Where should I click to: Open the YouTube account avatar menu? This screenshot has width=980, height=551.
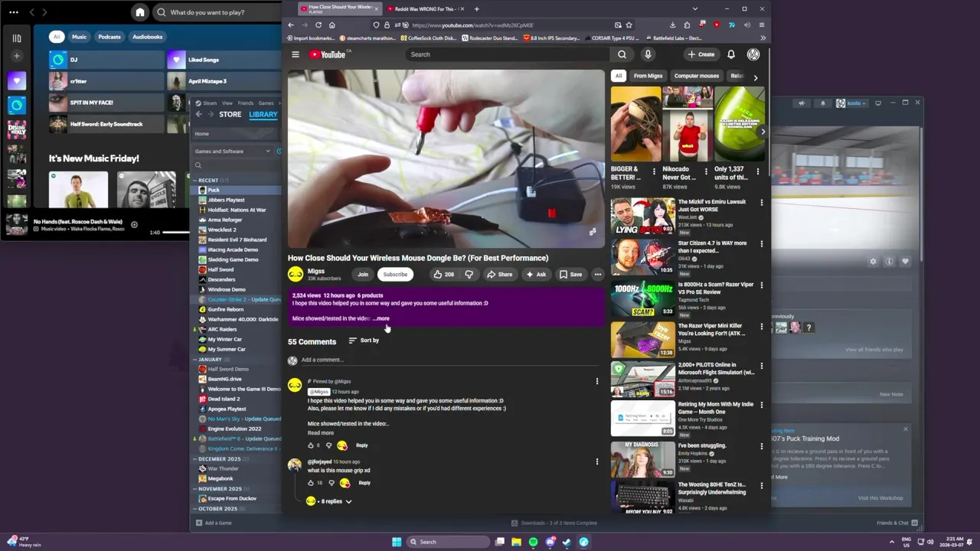click(x=753, y=54)
